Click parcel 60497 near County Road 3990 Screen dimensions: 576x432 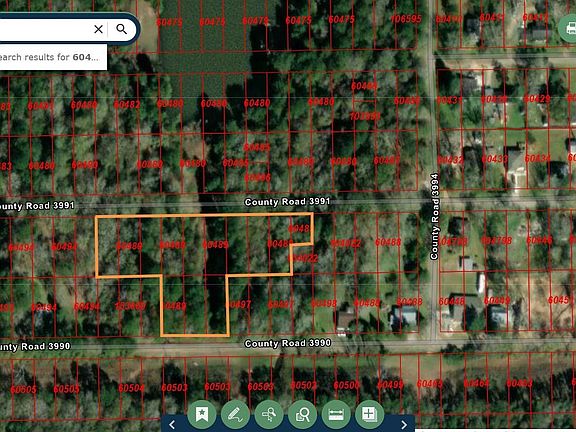[x=239, y=304]
